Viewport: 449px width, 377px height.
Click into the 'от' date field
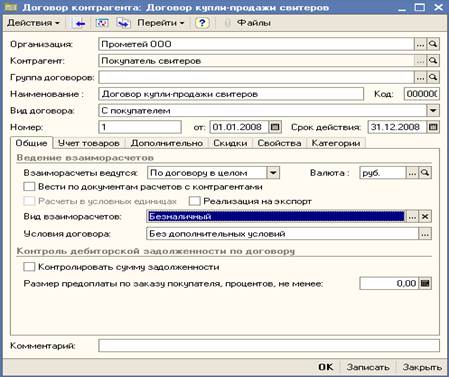click(x=239, y=127)
